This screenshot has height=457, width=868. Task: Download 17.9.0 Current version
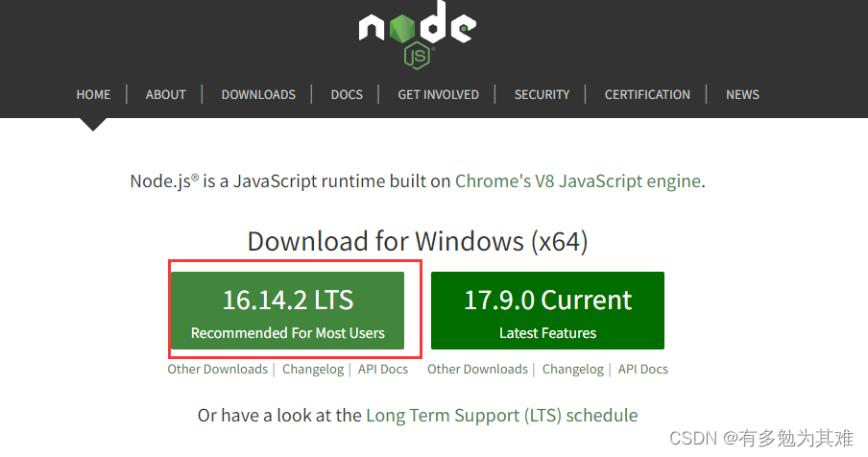tap(547, 310)
